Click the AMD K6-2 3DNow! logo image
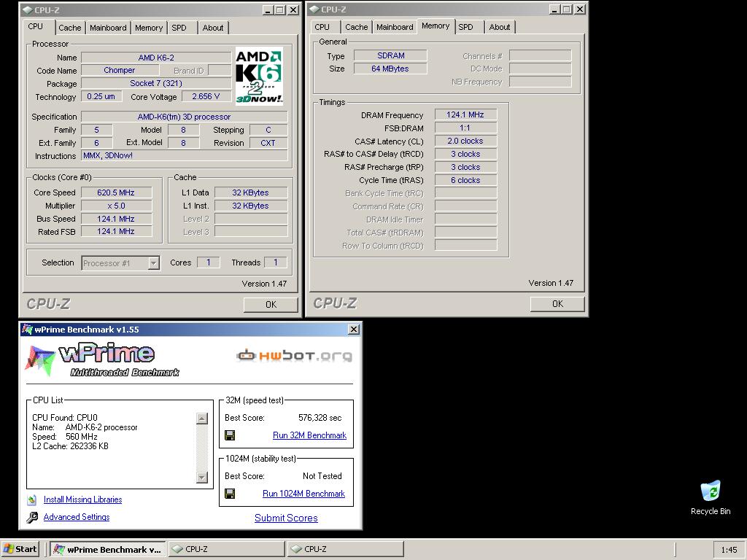This screenshot has height=560, width=747. (259, 76)
